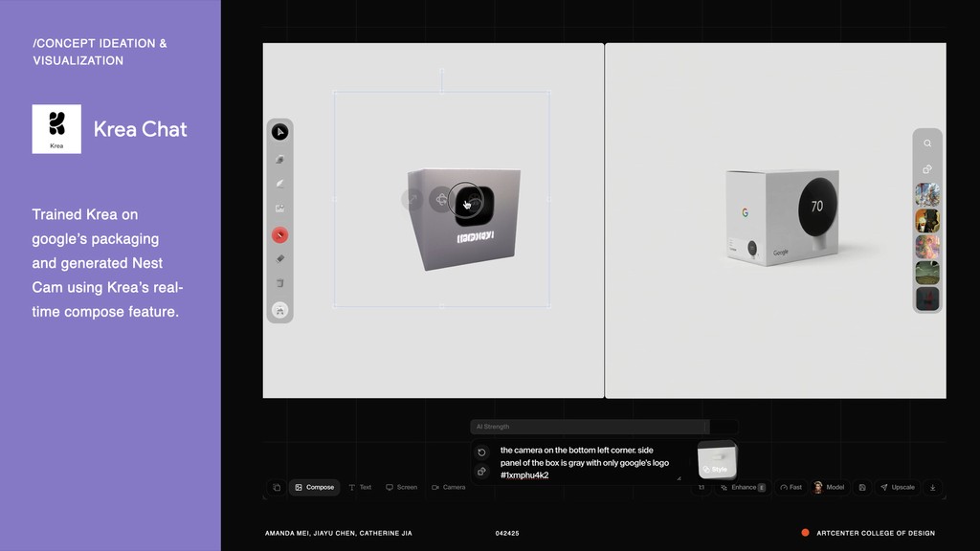
Task: Switch to the Text tab
Action: [x=360, y=487]
